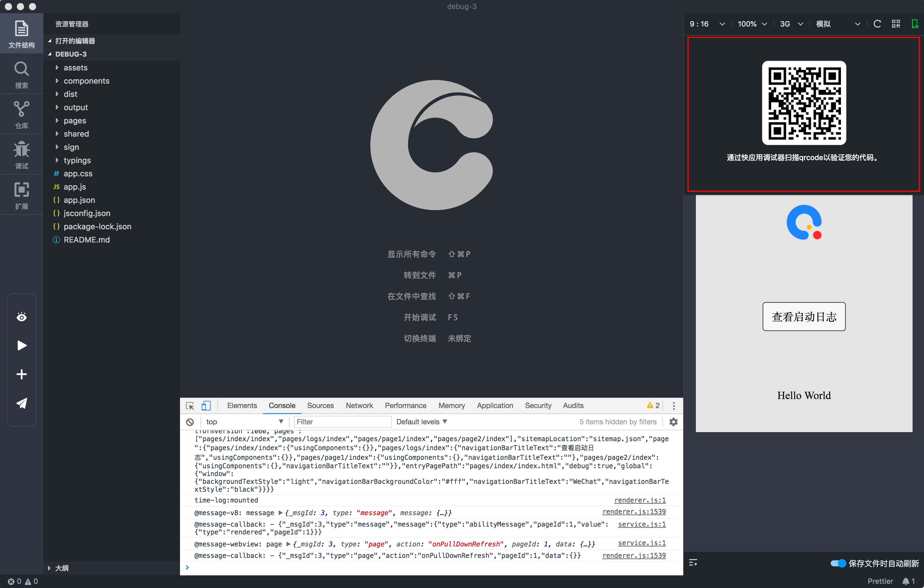Open the Default levels dropdown

421,422
